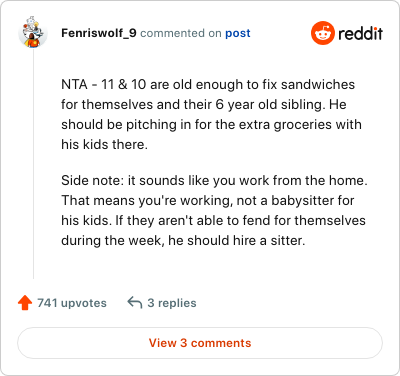Click the "commented on" text
Viewport: 400px width, 376px height.
181,33
